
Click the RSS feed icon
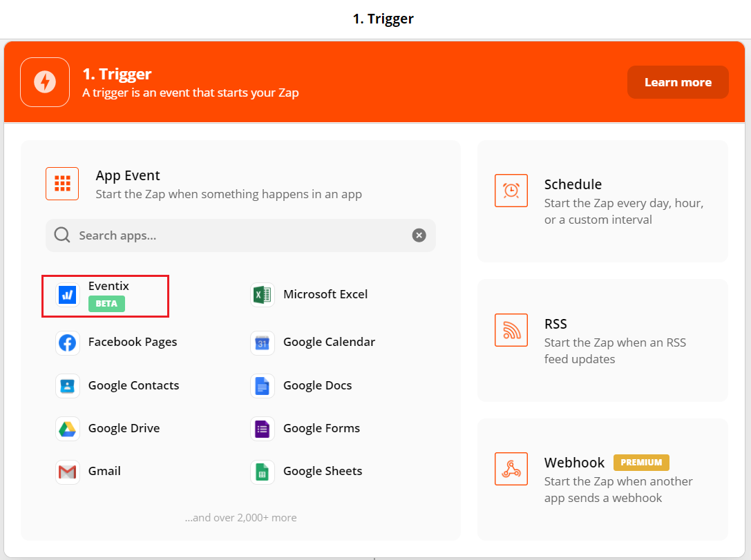point(511,330)
